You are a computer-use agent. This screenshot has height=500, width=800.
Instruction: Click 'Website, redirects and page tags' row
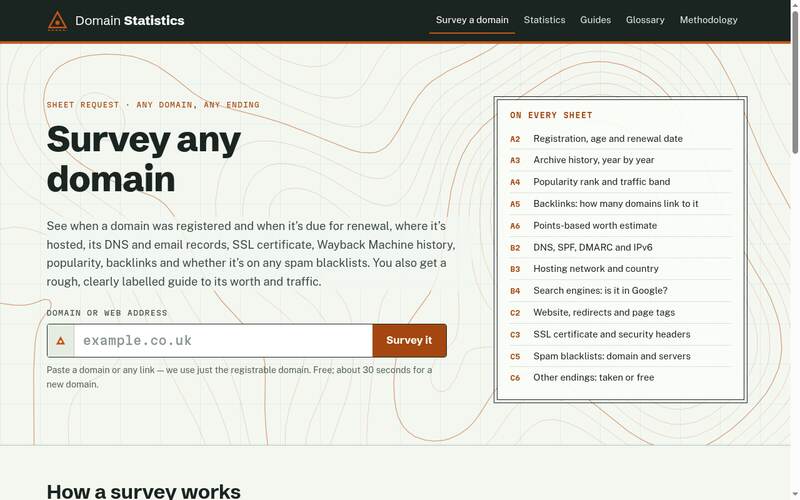(x=620, y=313)
